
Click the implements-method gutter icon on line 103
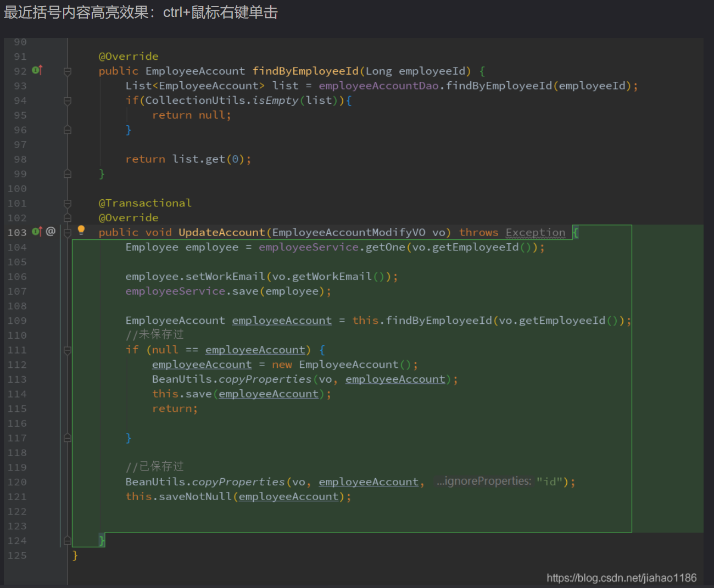(37, 232)
